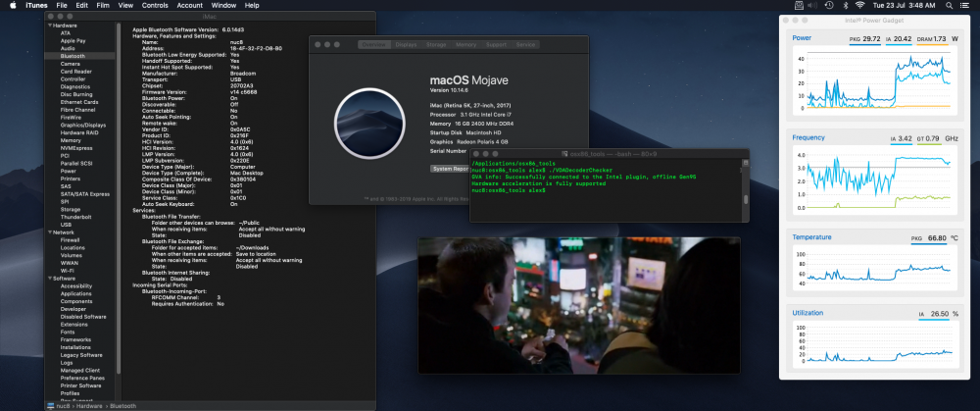Click the PKG 29.72 power value
Image resolution: width=980 pixels, height=411 pixels.
[x=865, y=39]
